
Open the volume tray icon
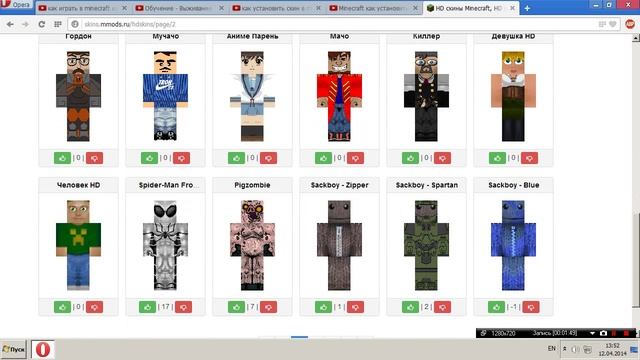(575, 349)
